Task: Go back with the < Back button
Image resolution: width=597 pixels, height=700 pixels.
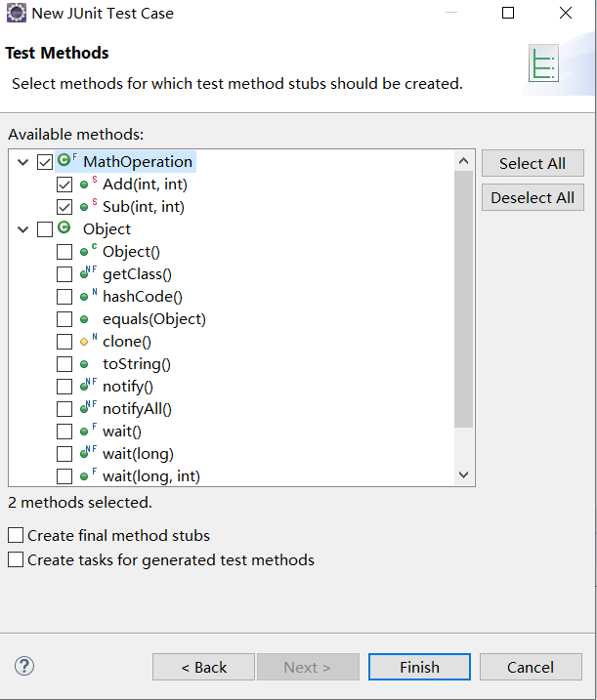Action: click(x=203, y=667)
